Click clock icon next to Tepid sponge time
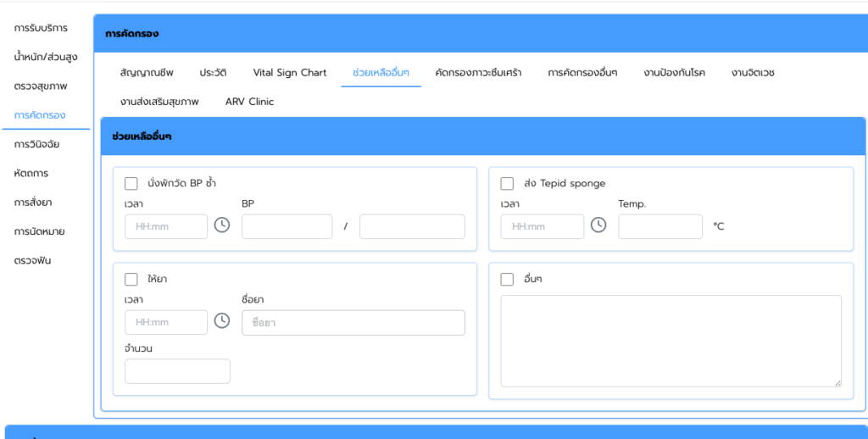The height and width of the screenshot is (439, 868). (x=598, y=225)
